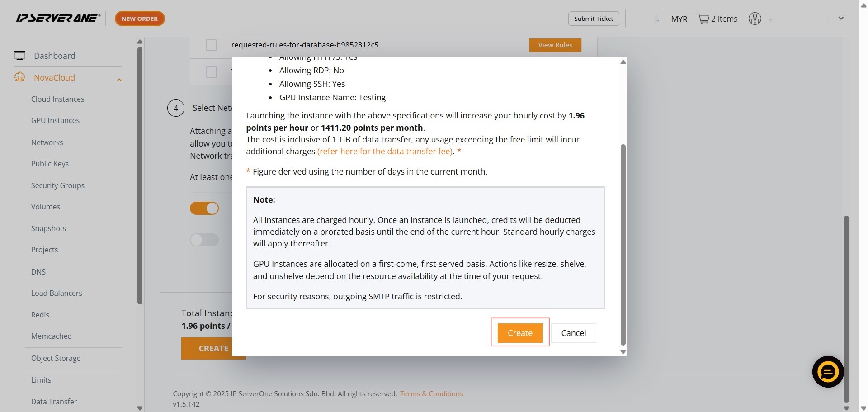The image size is (868, 412).
Task: Enable the grey disabled network toggle
Action: click(x=204, y=240)
